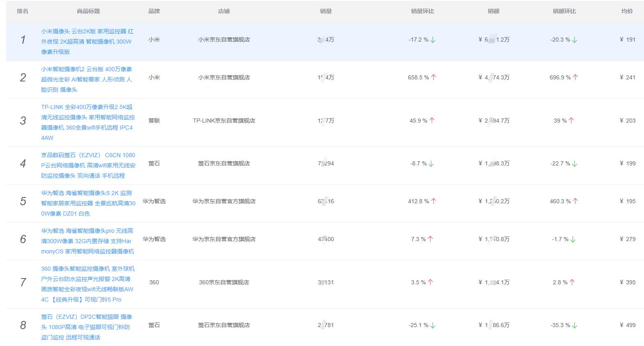The width and height of the screenshot is (644, 346).
Task: Click the 销额 column header
Action: [x=494, y=11]
